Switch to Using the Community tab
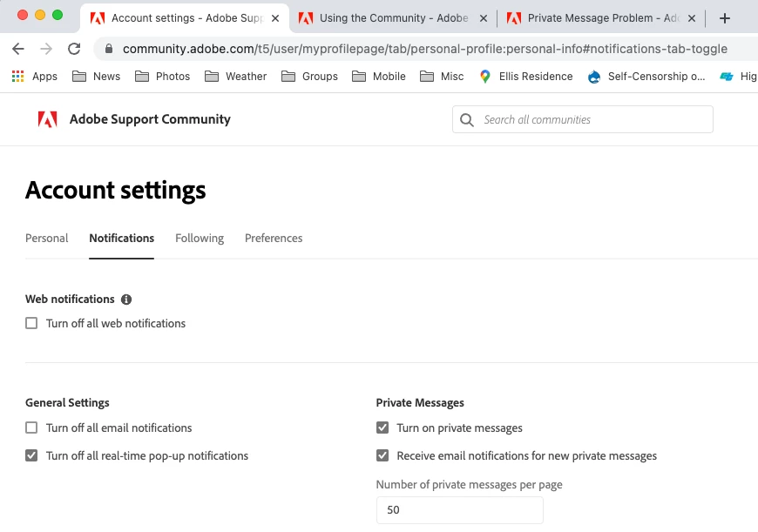Screen dimensions: 758x532 [393, 18]
